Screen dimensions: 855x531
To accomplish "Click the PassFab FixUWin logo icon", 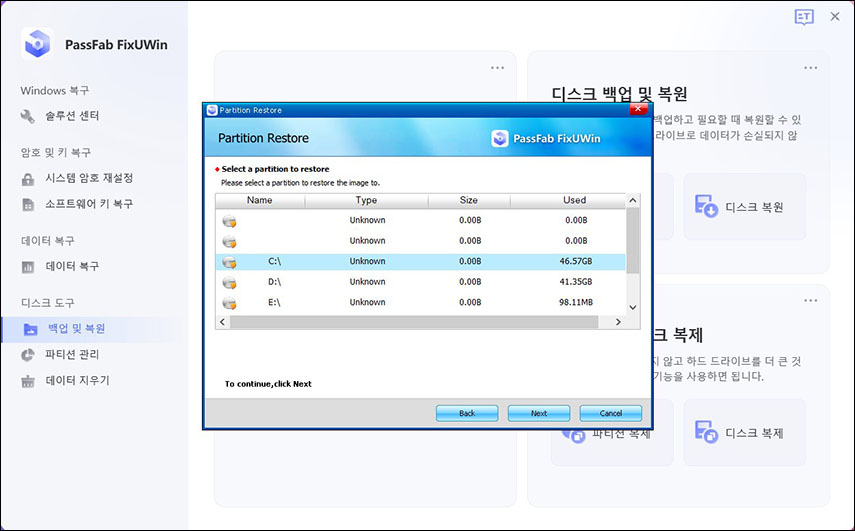I will [x=38, y=43].
